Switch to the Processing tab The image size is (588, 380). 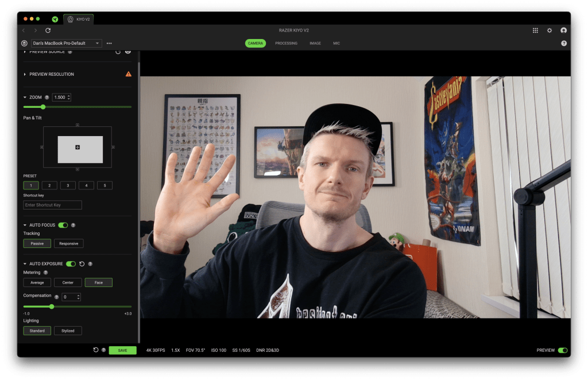(x=286, y=43)
